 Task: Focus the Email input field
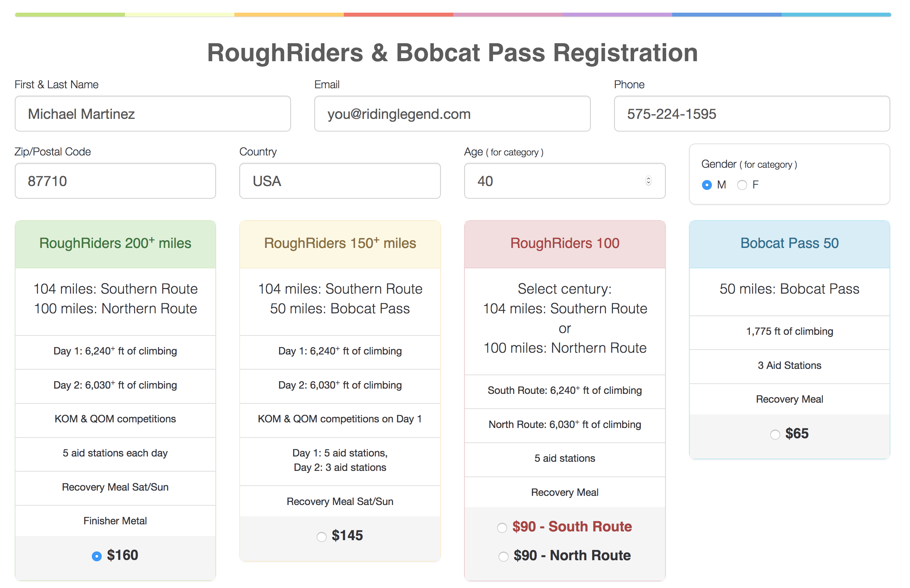[452, 114]
